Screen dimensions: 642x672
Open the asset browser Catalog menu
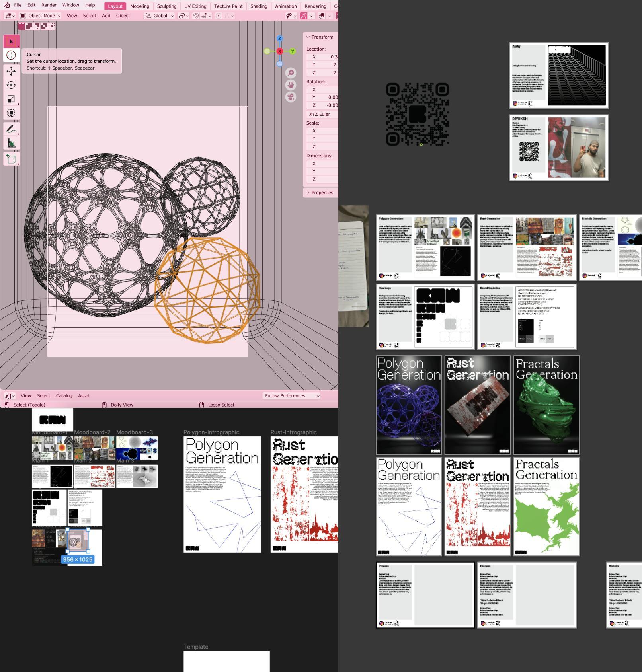(64, 396)
